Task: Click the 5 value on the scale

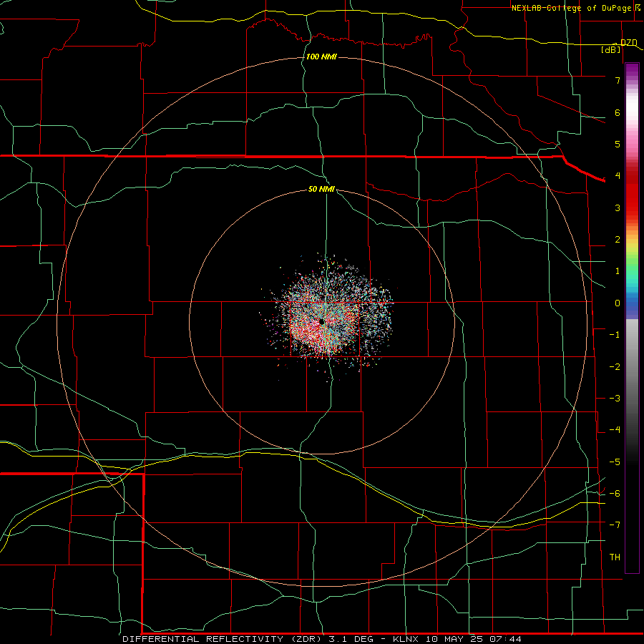Action: [618, 144]
